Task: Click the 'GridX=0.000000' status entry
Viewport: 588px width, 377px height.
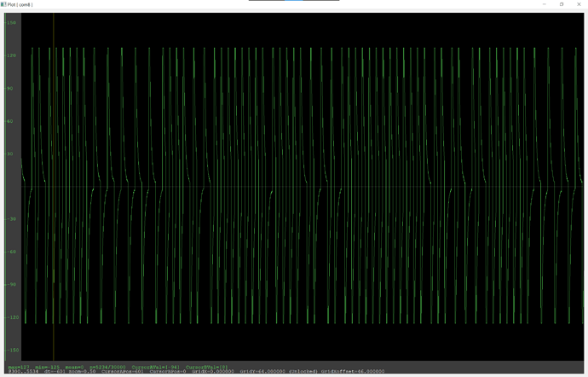Action: pyautogui.click(x=213, y=371)
